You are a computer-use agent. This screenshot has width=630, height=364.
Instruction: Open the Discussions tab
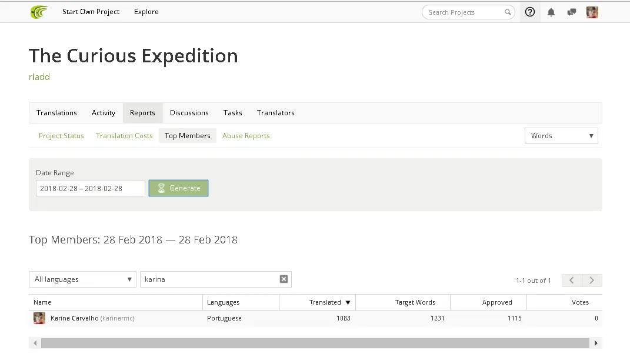(189, 113)
